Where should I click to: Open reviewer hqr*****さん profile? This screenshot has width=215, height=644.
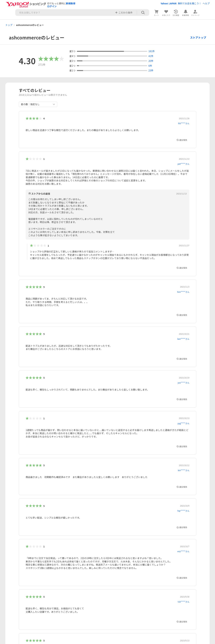pos(183,511)
